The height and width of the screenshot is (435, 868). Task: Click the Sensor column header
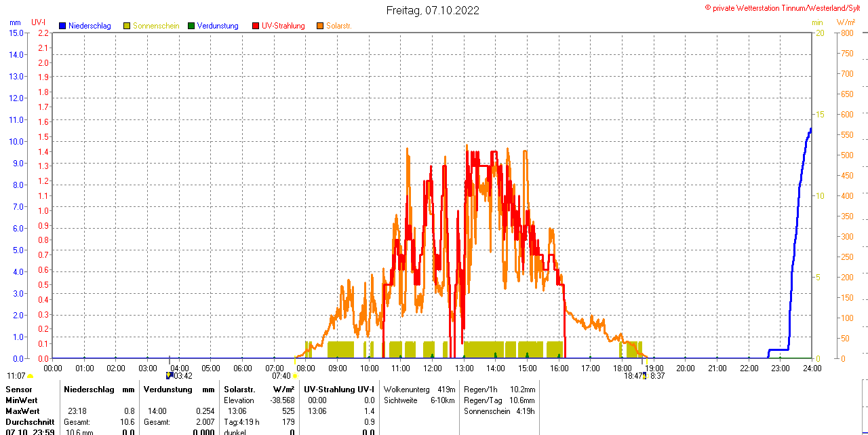click(18, 390)
